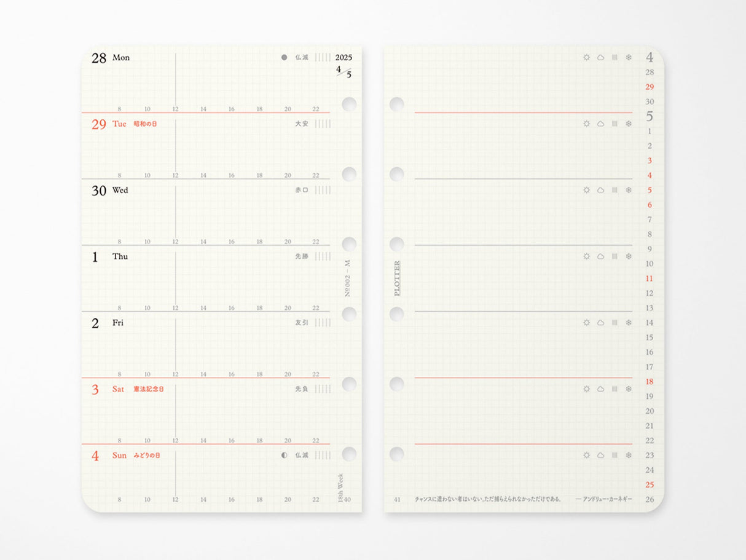746x560 pixels.
Task: Select the snowflake icon in the May 23 row
Action: 628,455
